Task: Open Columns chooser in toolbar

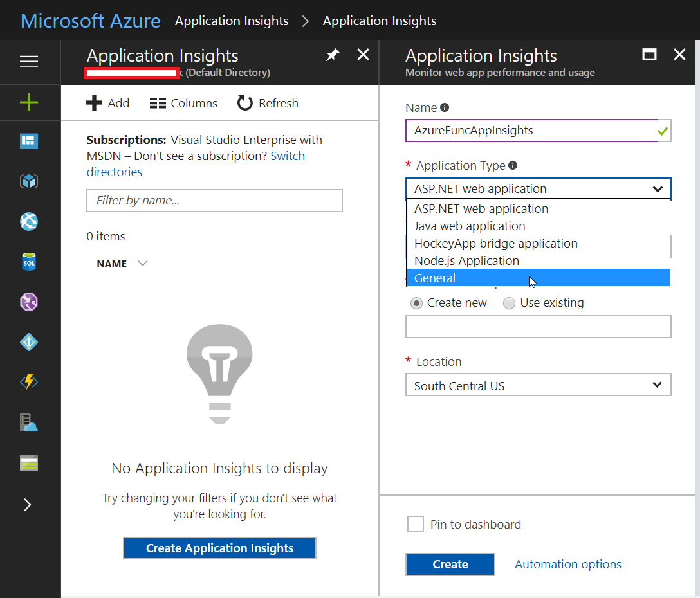Action: pos(183,103)
